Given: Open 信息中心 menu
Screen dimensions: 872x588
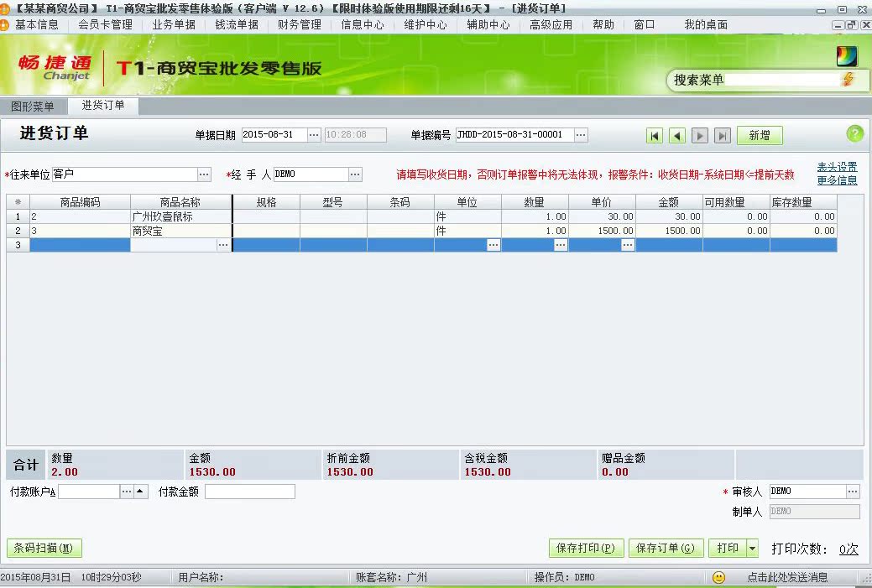Looking at the screenshot, I should (362, 24).
